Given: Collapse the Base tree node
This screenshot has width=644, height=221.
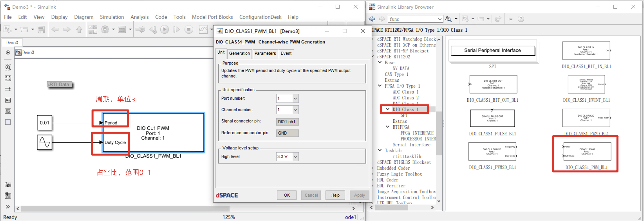Looking at the screenshot, I should (380, 62).
